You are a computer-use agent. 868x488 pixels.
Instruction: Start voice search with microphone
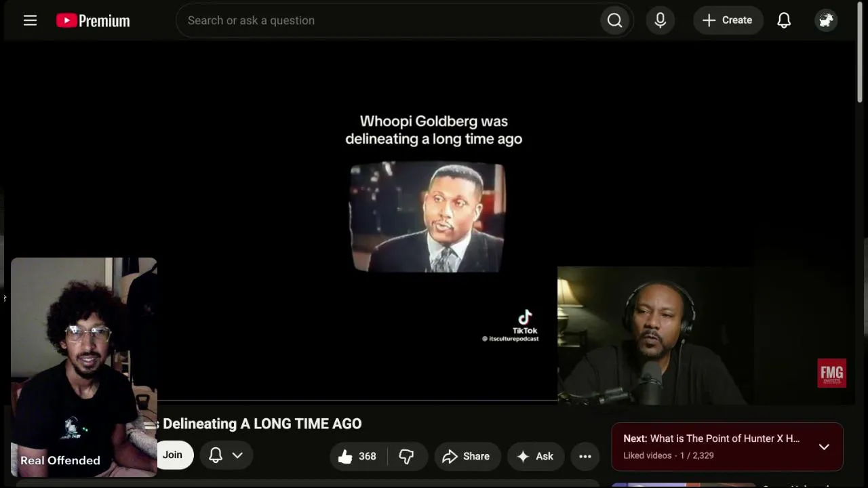coord(660,20)
